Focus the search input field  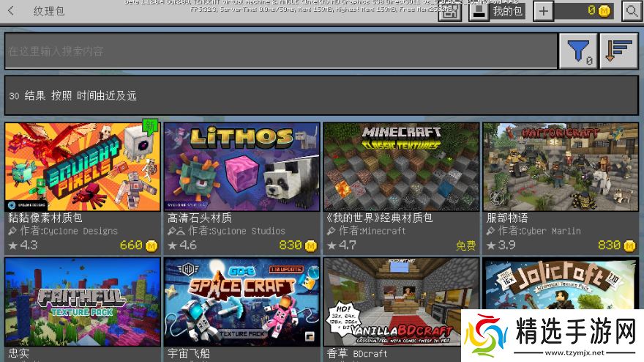(278, 51)
